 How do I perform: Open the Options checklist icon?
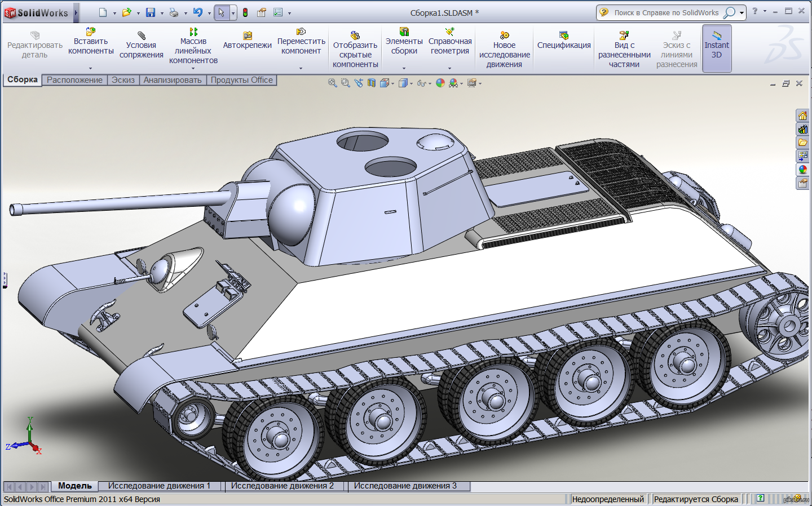(278, 12)
